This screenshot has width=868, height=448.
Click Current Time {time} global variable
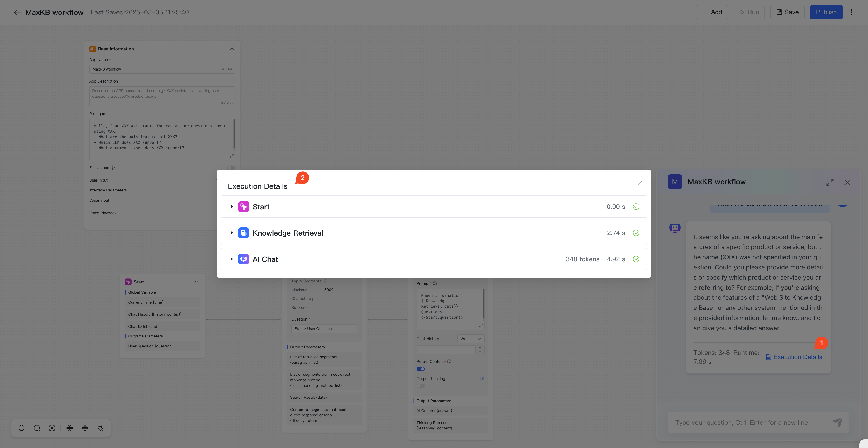click(x=162, y=302)
